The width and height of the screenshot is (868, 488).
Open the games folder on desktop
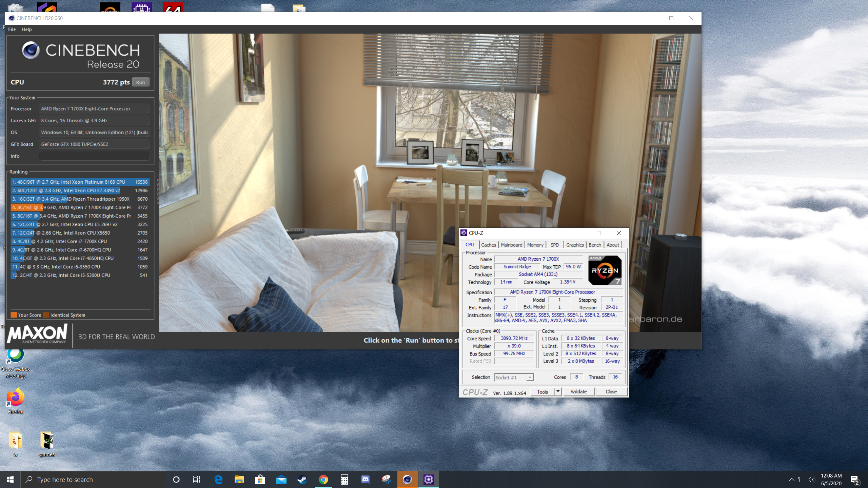tap(47, 444)
